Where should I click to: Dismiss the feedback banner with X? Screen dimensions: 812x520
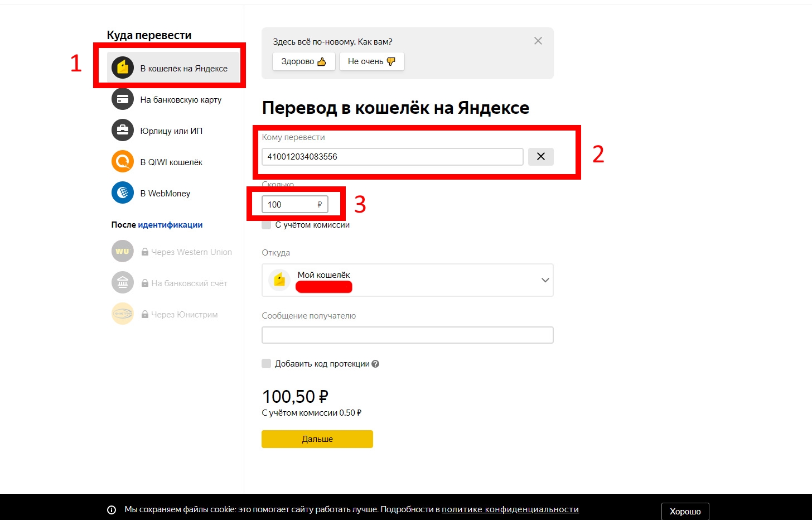[x=538, y=41]
